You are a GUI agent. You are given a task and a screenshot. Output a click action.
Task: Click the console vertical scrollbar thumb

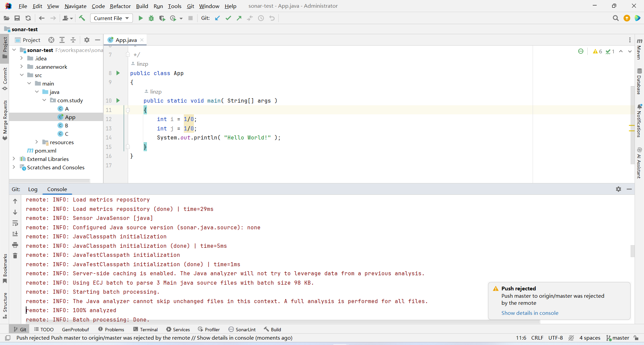(632, 251)
